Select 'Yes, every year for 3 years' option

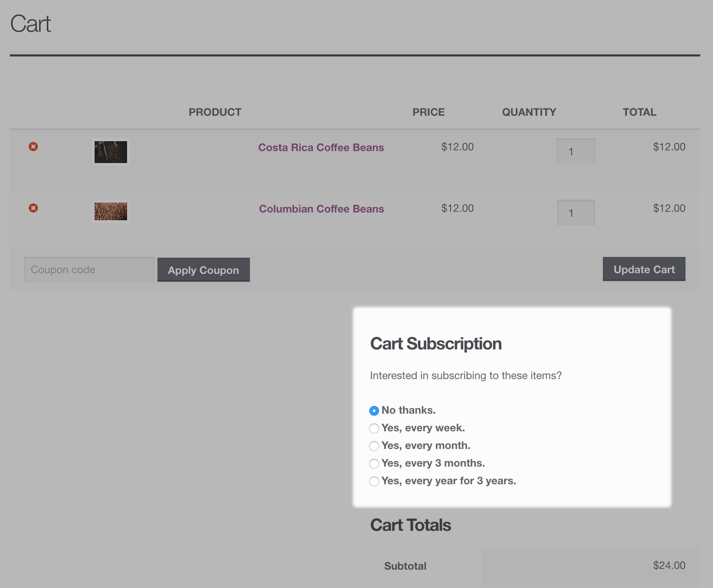click(374, 480)
